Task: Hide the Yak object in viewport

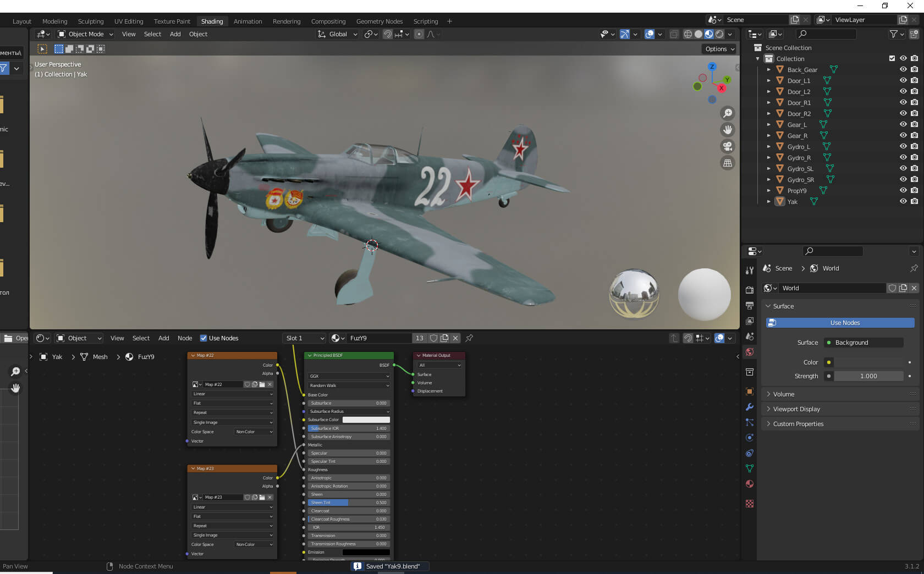Action: point(903,201)
